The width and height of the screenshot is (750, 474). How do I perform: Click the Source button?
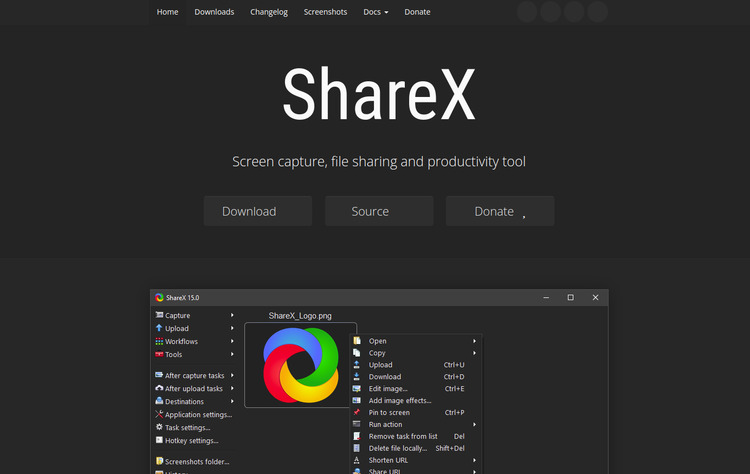pos(379,211)
